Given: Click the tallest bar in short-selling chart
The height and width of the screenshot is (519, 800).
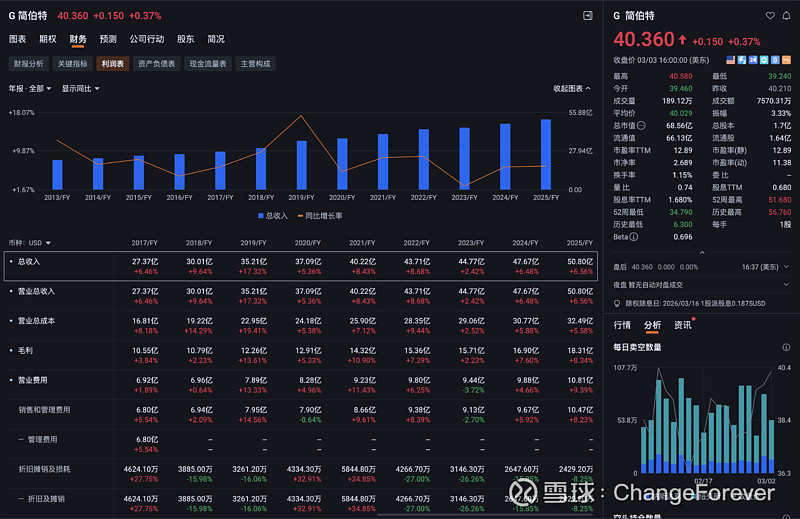Looking at the screenshot, I should (681, 426).
